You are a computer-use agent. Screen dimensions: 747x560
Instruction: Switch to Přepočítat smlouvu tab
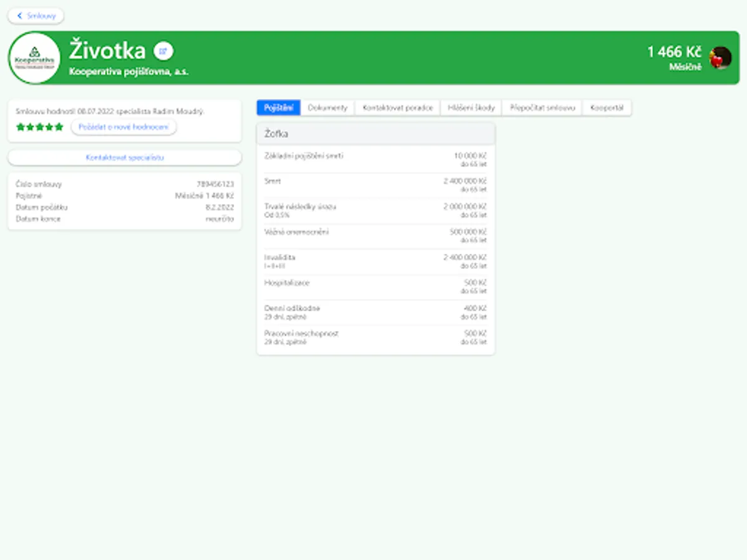point(542,108)
